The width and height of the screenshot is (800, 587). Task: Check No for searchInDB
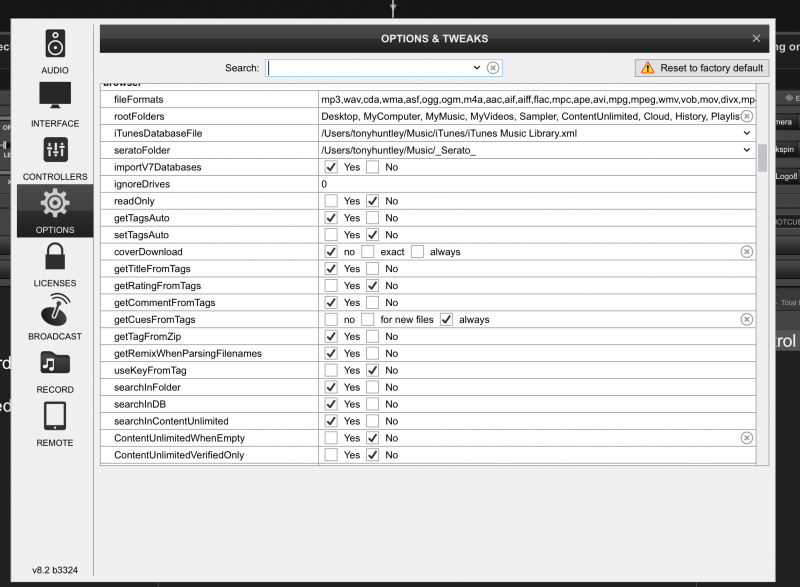[x=372, y=404]
